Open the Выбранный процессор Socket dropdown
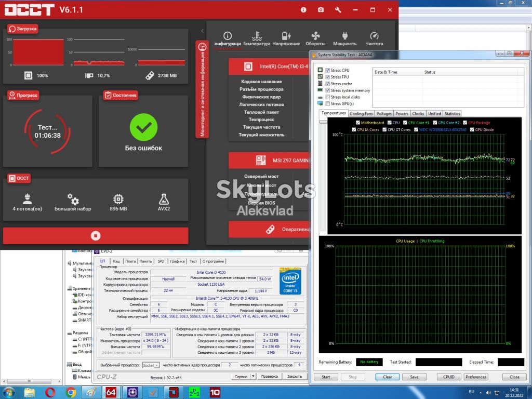 click(151, 365)
